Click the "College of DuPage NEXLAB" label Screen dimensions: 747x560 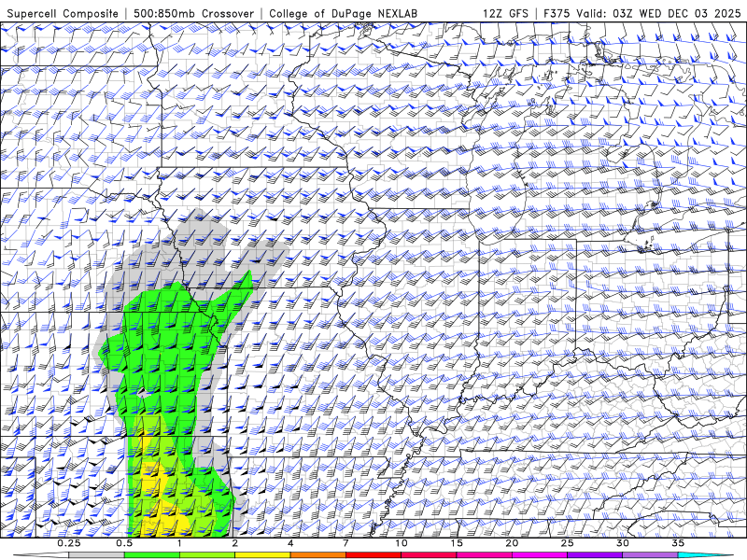(343, 13)
